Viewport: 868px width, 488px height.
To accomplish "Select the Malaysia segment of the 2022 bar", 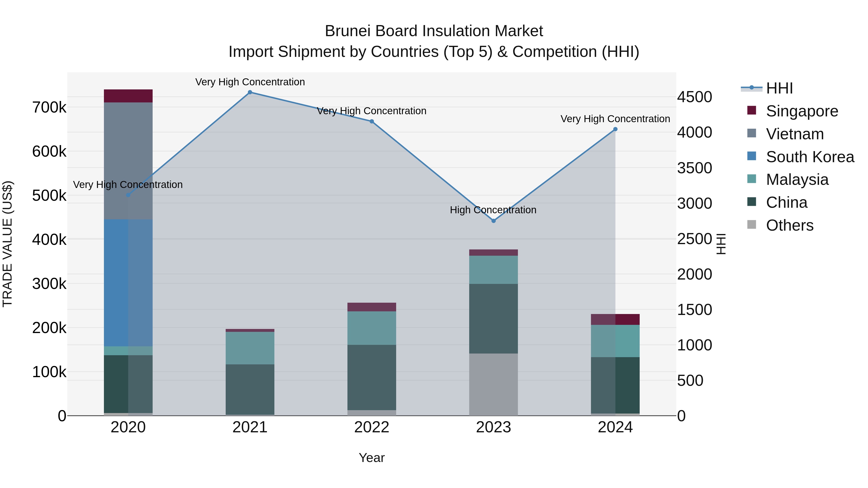I will click(372, 328).
